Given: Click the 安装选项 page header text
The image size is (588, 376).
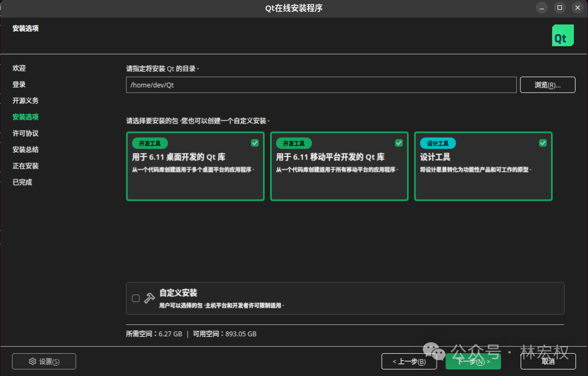Looking at the screenshot, I should (x=26, y=28).
